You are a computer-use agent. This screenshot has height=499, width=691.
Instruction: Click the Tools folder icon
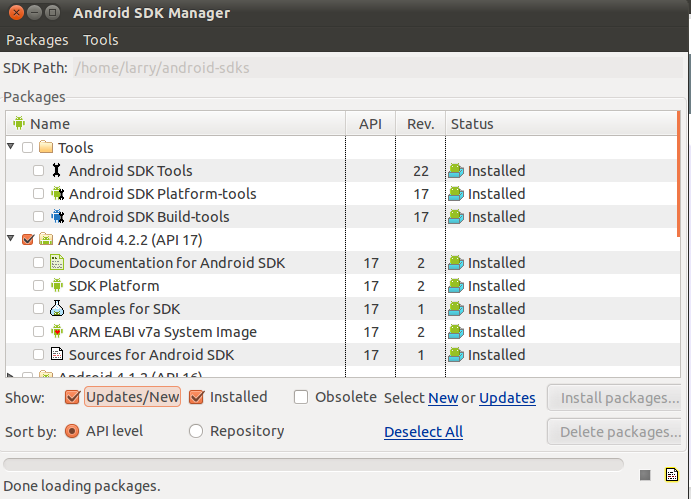pos(45,148)
